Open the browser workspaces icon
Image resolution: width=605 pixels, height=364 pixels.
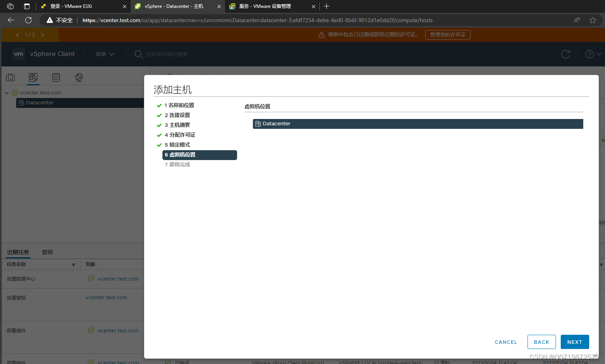point(10,6)
